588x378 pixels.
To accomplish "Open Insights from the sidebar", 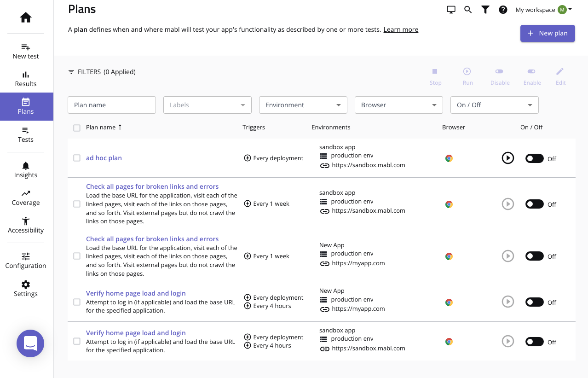I will 26,170.
